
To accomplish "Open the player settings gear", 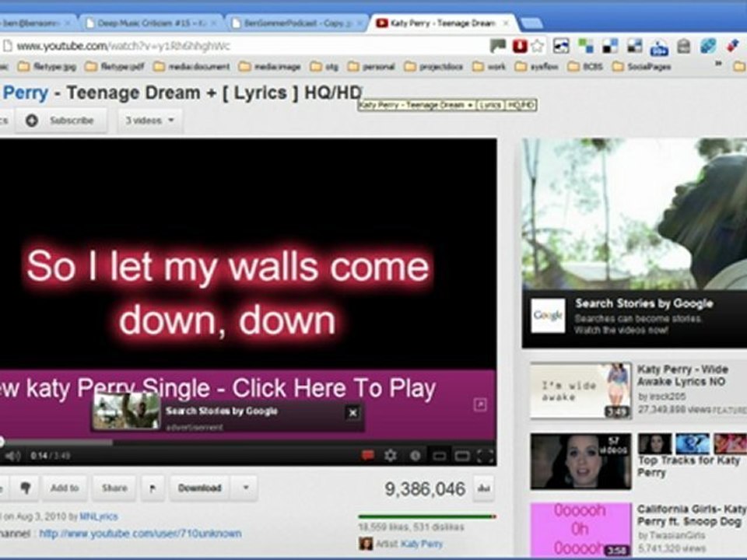I will [x=391, y=456].
